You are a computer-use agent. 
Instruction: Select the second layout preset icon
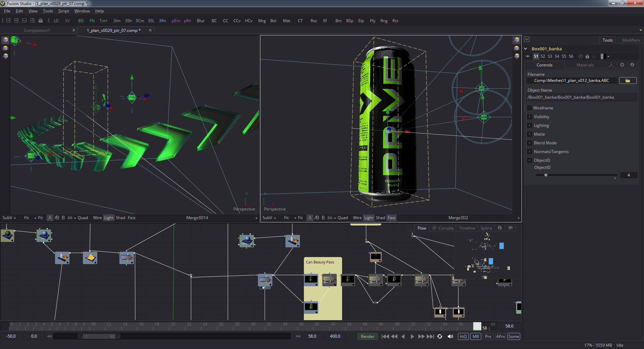[16, 20]
